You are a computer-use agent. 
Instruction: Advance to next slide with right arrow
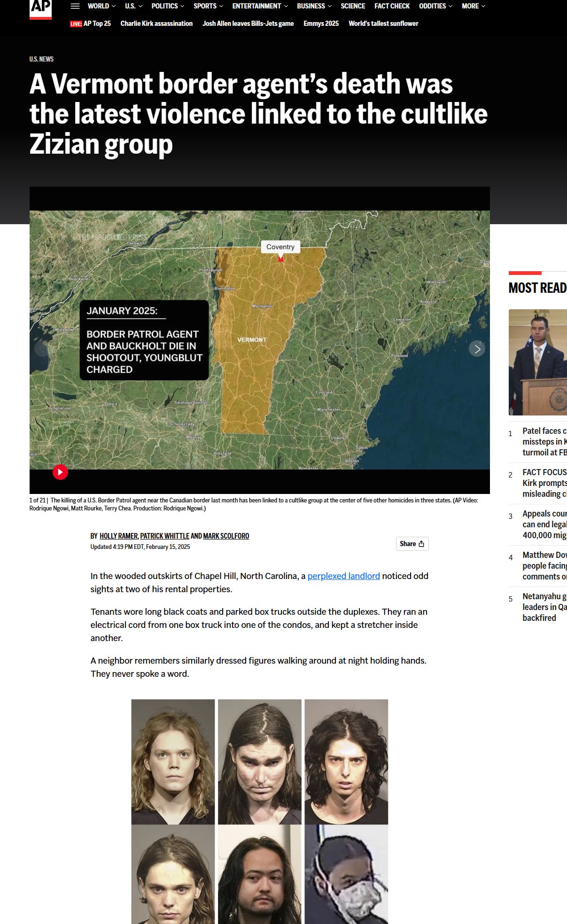(x=477, y=349)
